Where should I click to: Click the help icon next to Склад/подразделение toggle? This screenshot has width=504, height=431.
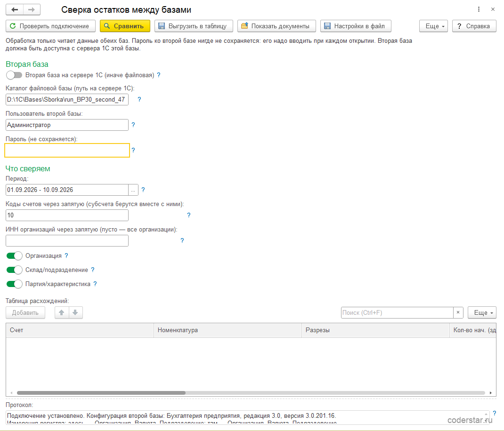pyautogui.click(x=93, y=270)
